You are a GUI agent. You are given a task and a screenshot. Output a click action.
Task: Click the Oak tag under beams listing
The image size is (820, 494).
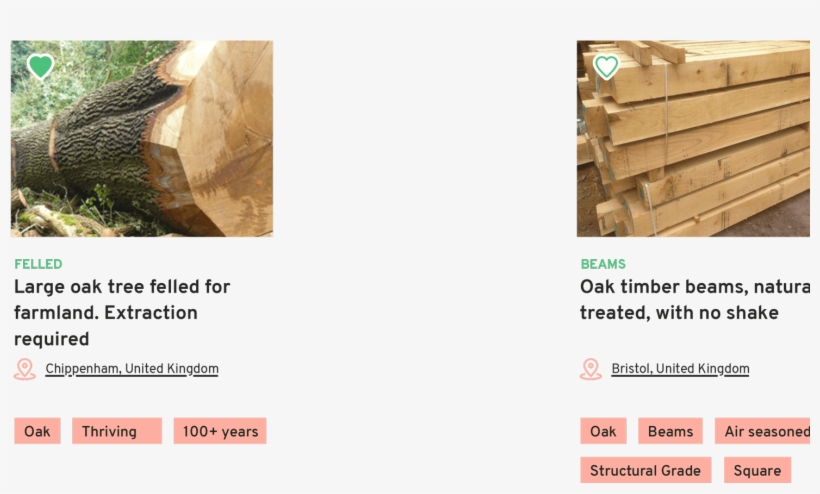603,431
